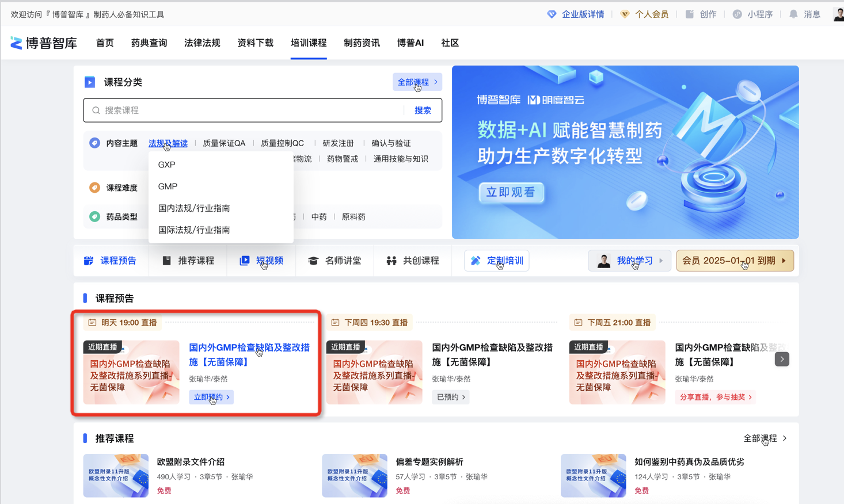Select GXP from the dropdown list
This screenshot has height=504, width=844.
[221, 165]
